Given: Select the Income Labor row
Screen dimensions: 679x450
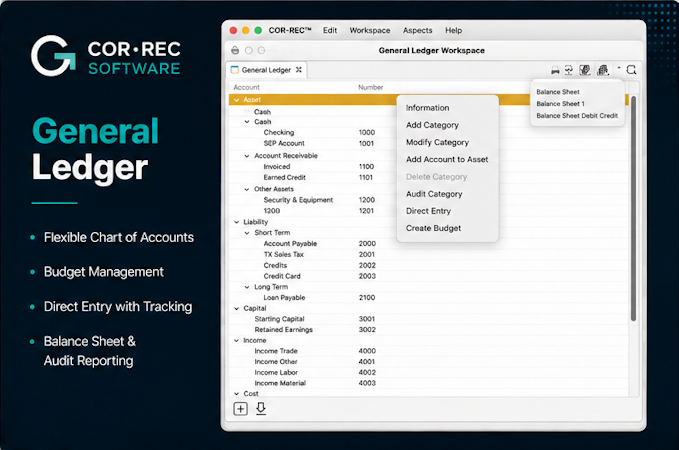Looking at the screenshot, I should pos(429,373).
